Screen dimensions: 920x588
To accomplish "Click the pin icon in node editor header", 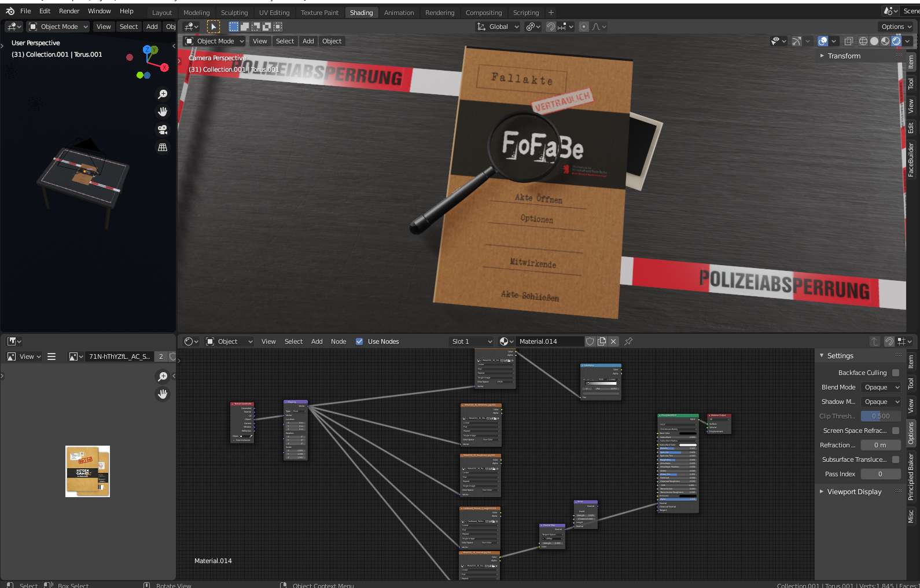I will pos(628,341).
